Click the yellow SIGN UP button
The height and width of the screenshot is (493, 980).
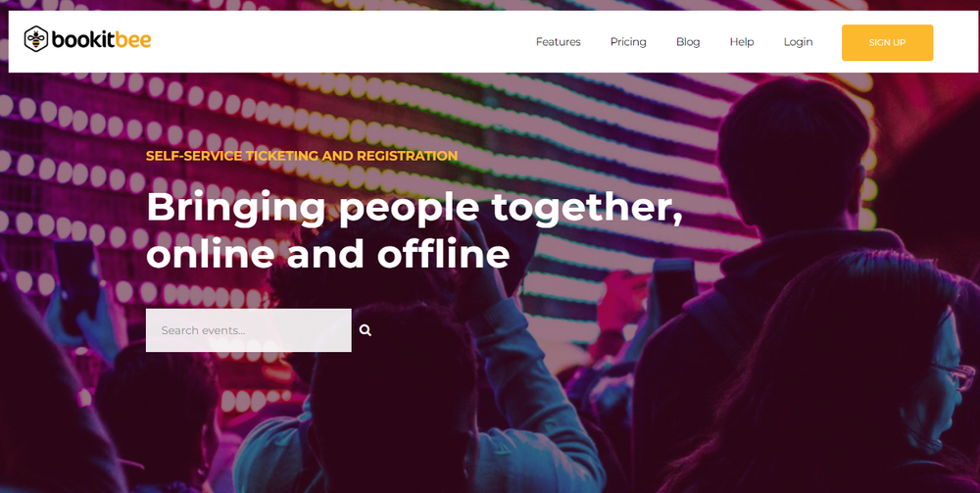click(x=887, y=42)
